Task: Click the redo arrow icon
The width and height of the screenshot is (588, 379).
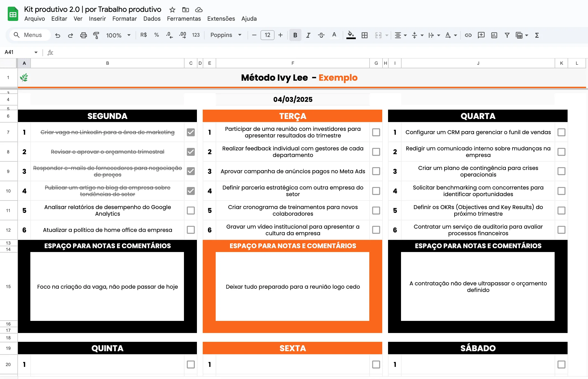Action: pos(70,35)
